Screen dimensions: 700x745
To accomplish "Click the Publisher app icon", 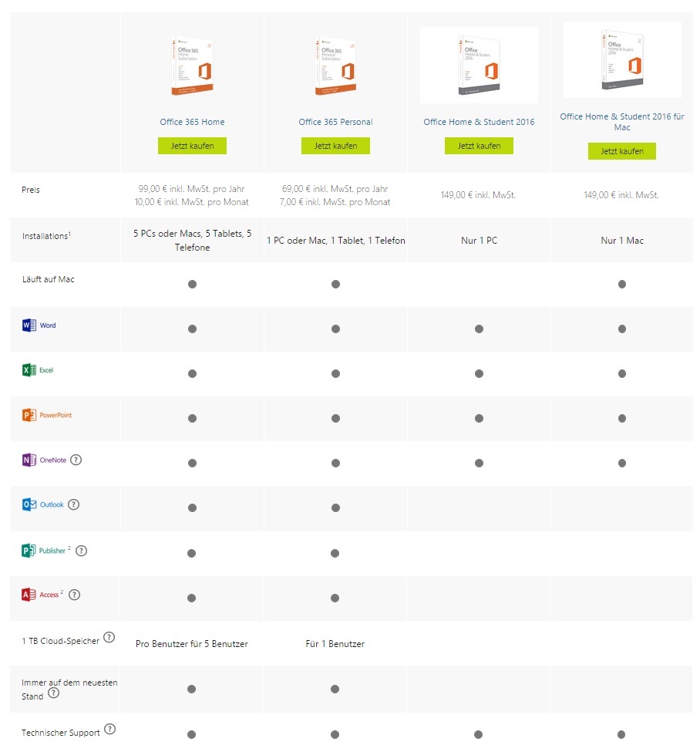I will tap(29, 550).
